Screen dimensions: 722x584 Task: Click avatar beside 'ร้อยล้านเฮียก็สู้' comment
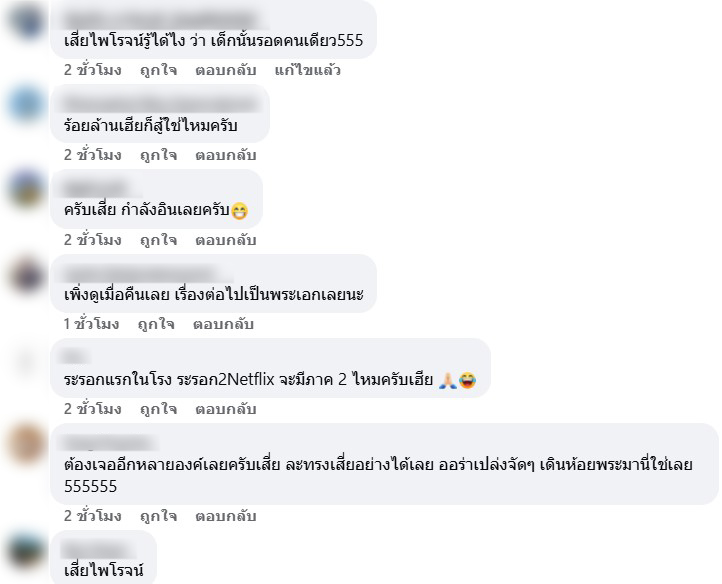pyautogui.click(x=26, y=104)
